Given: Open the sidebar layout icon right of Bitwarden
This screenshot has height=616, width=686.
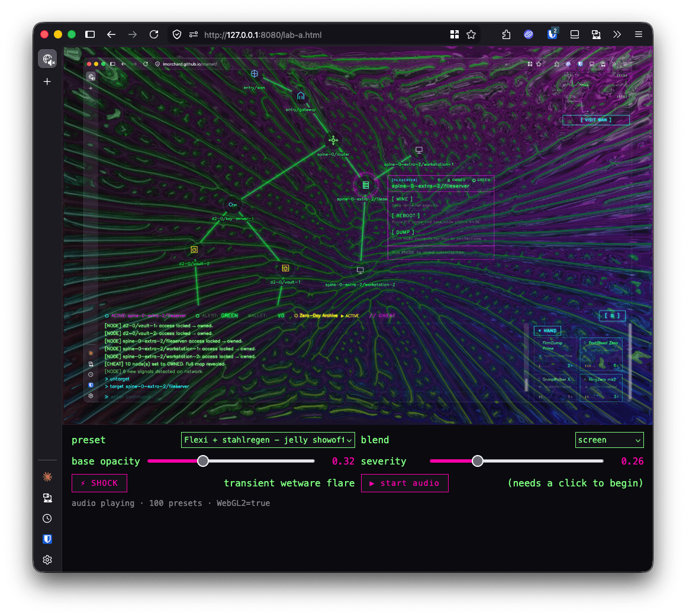Looking at the screenshot, I should coord(575,34).
